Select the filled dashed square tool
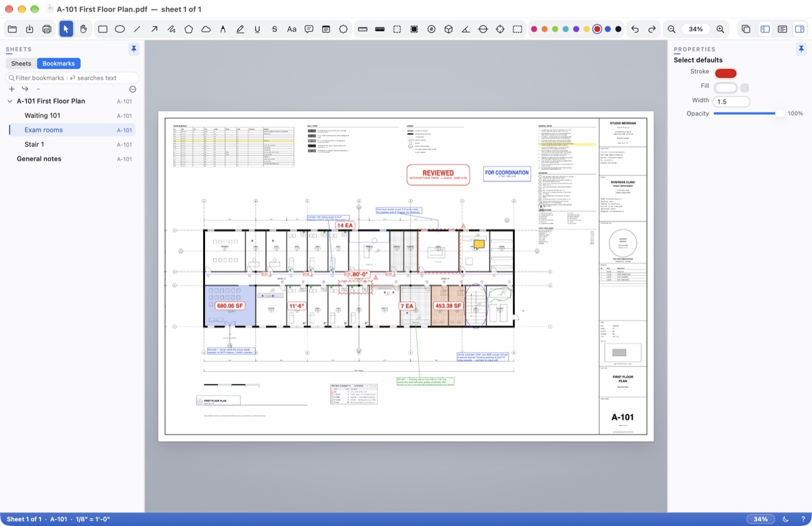This screenshot has width=812, height=526. click(x=414, y=29)
